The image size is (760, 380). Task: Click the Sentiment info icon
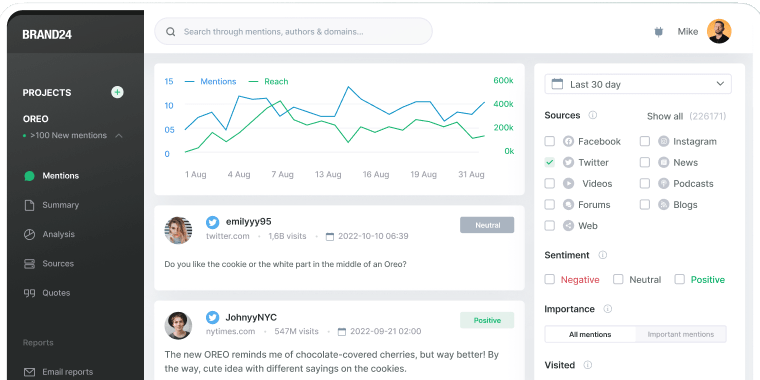click(602, 255)
